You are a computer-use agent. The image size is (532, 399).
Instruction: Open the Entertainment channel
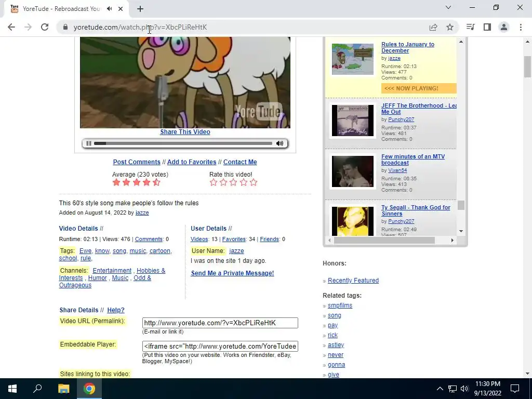112,271
